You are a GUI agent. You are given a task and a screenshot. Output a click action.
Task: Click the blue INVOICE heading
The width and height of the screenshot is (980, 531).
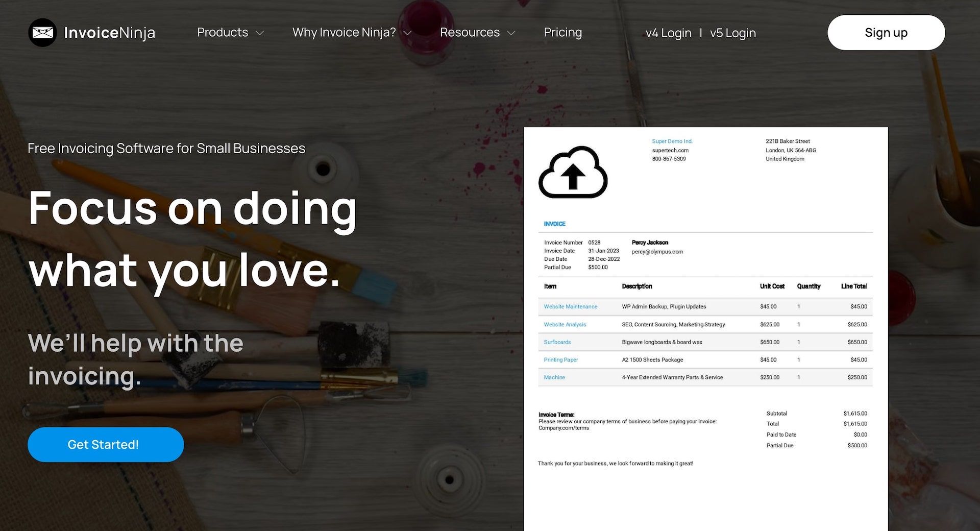tap(554, 224)
